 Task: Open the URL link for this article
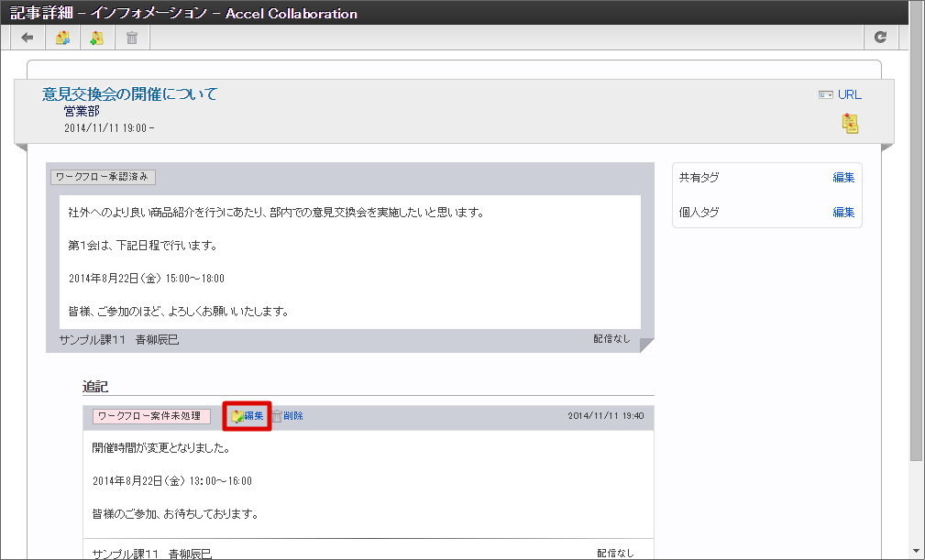(848, 93)
